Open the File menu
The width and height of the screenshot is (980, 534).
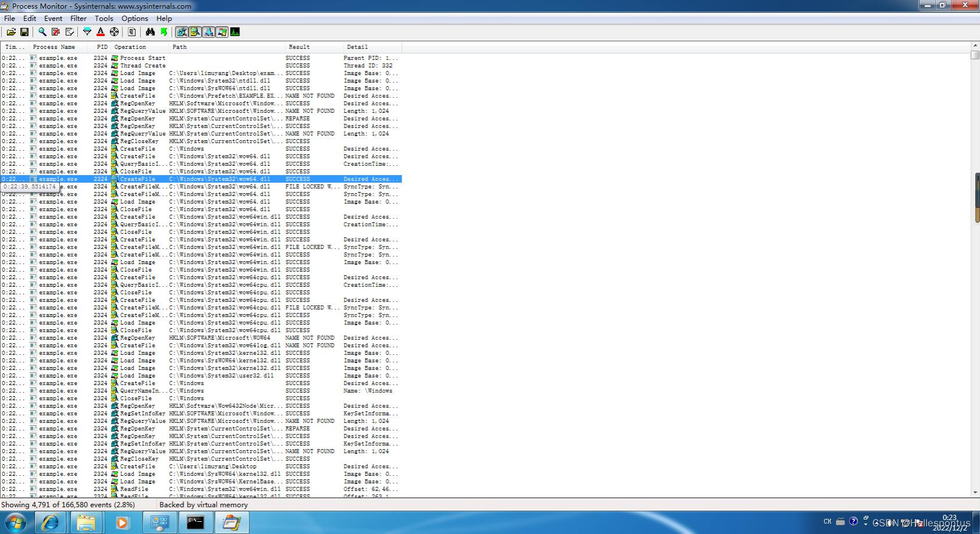(x=9, y=18)
